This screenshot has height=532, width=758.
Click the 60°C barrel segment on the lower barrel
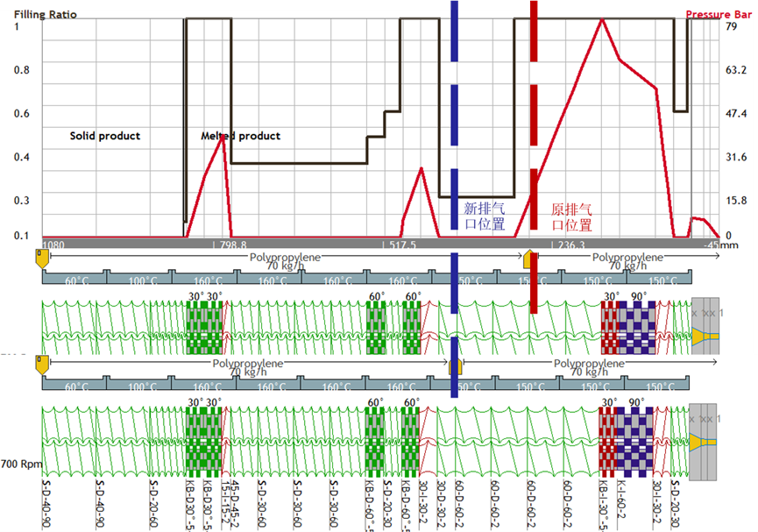[75, 387]
